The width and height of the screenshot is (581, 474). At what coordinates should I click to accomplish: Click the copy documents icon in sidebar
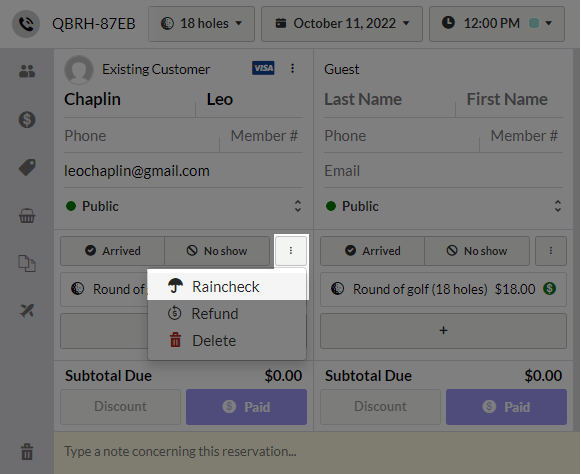tap(27, 263)
